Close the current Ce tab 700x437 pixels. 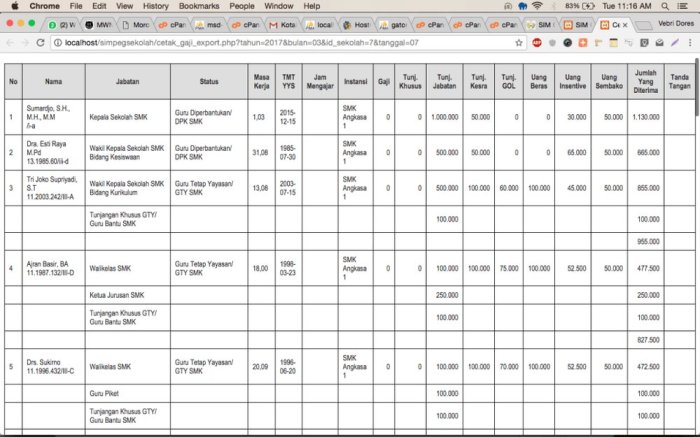[625, 25]
